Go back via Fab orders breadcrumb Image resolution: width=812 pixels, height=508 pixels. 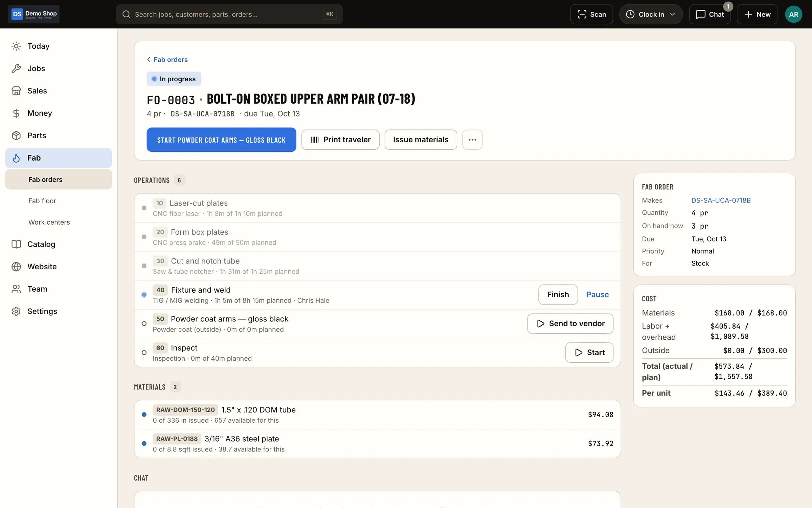(x=167, y=60)
